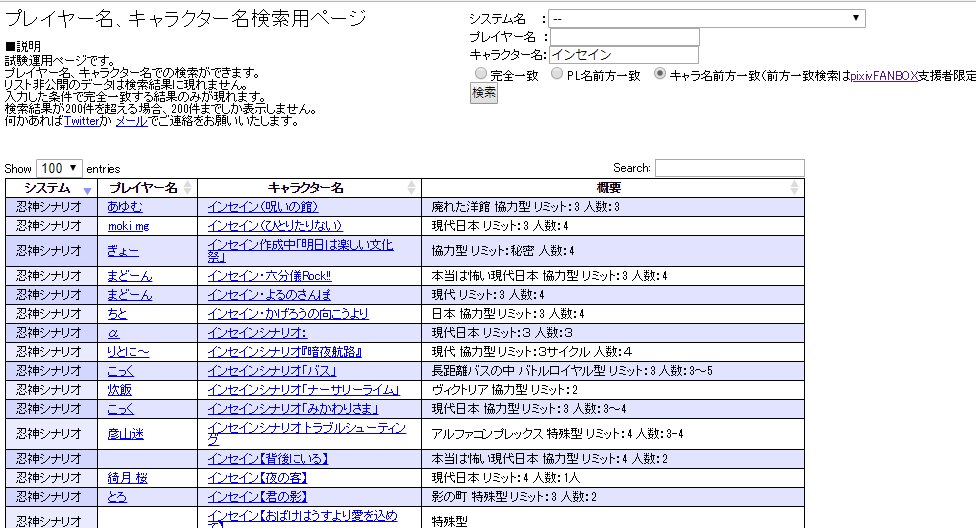Open character link インセイン【背後にいる】

point(268,459)
